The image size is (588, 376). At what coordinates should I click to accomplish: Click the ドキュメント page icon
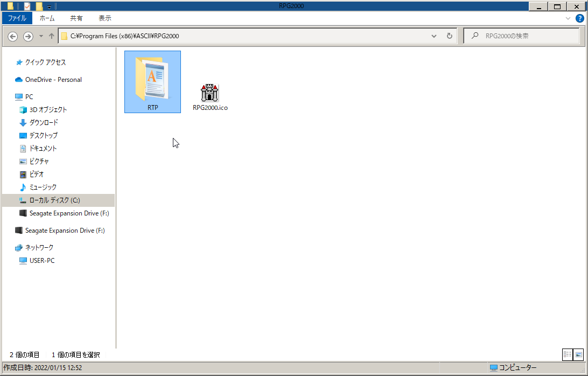pyautogui.click(x=23, y=149)
